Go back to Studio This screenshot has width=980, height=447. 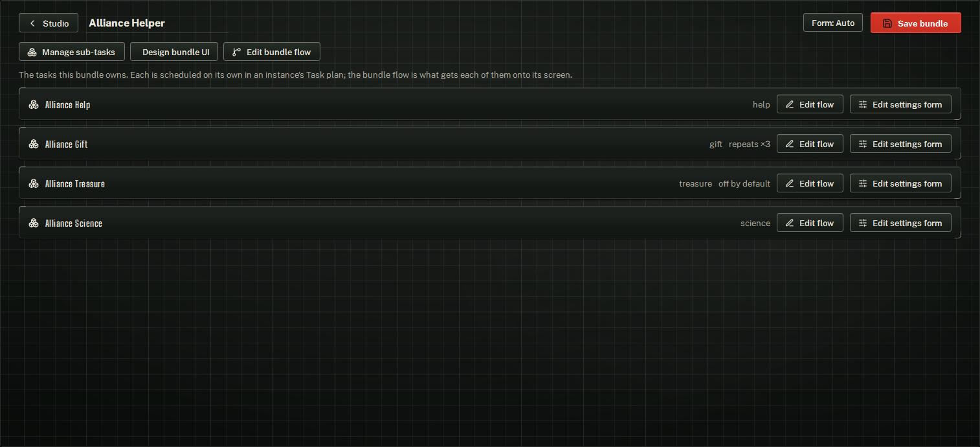49,23
